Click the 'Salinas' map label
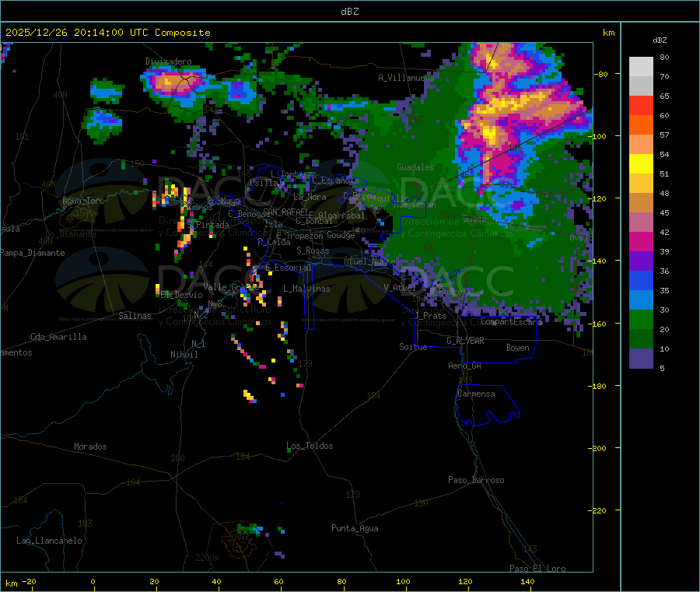Viewport: 700px width, 592px height. pyautogui.click(x=135, y=316)
